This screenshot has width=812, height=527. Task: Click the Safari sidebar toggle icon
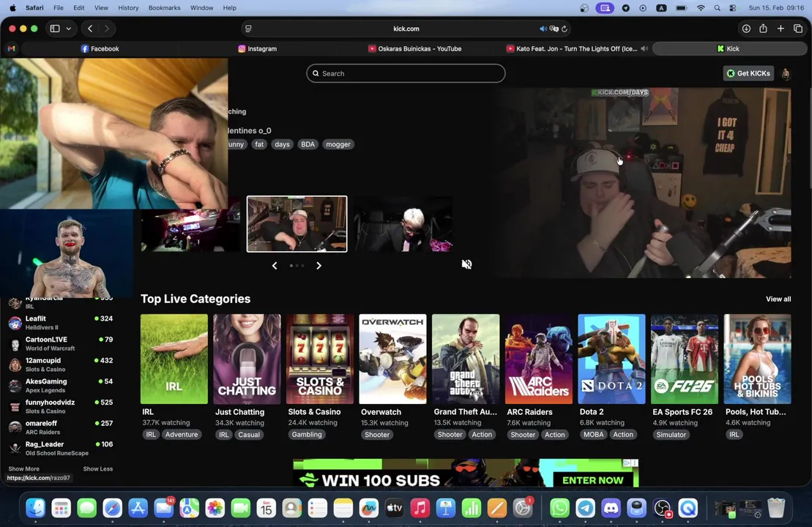(55, 29)
